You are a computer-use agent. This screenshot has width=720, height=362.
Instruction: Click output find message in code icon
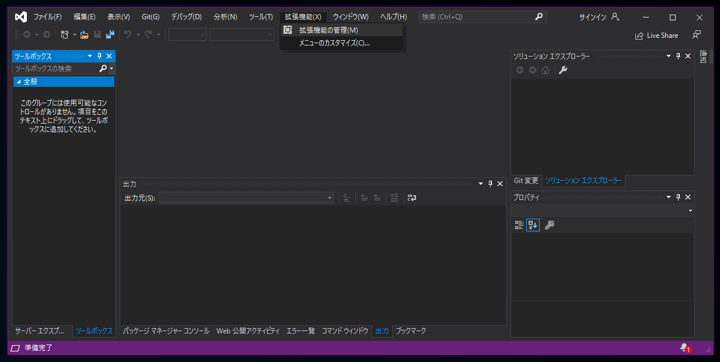tap(347, 198)
